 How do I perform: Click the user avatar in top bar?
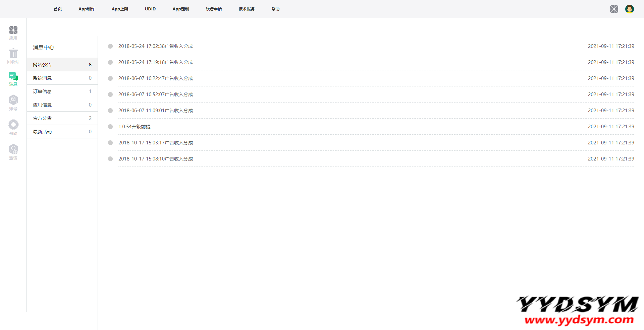pos(629,9)
